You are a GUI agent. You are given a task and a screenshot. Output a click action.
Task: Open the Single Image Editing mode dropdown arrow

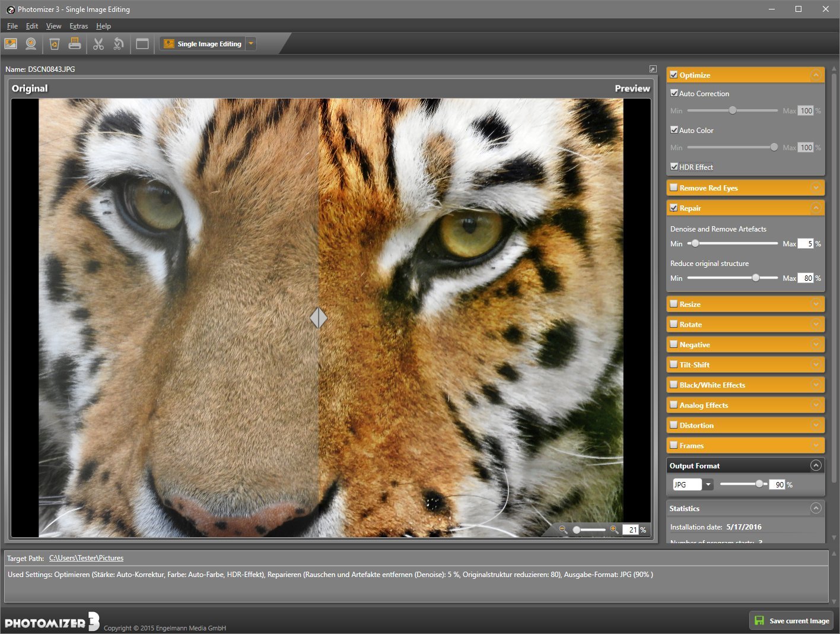251,44
